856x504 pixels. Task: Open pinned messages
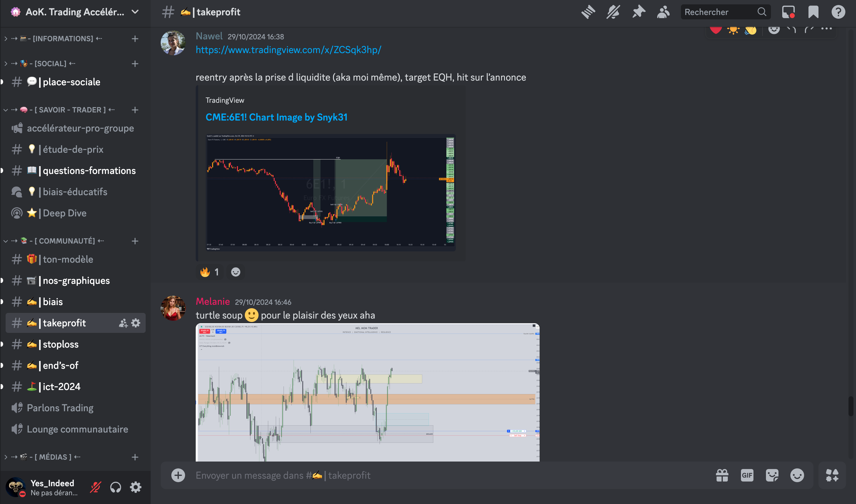[x=638, y=12]
